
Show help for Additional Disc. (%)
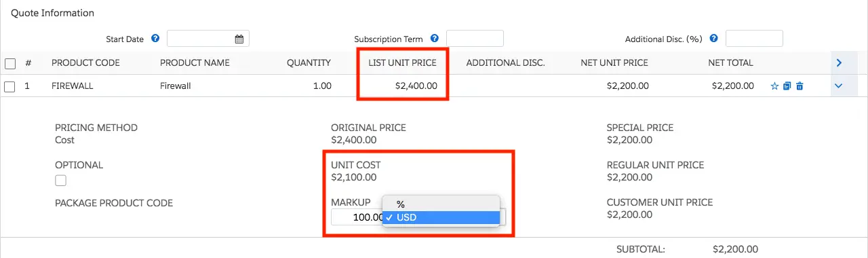coord(714,39)
